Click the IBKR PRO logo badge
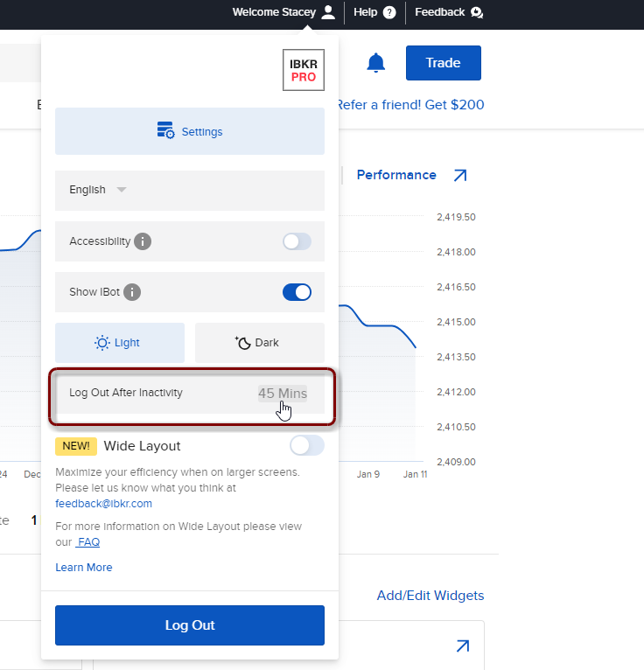The image size is (644, 670). [x=304, y=71]
